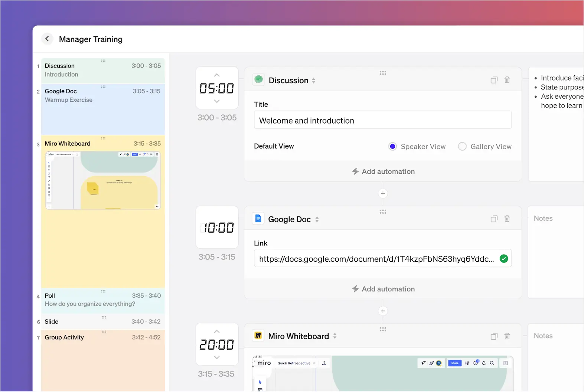Open Miro Whiteboard block type selector
The width and height of the screenshot is (584, 392).
click(335, 336)
